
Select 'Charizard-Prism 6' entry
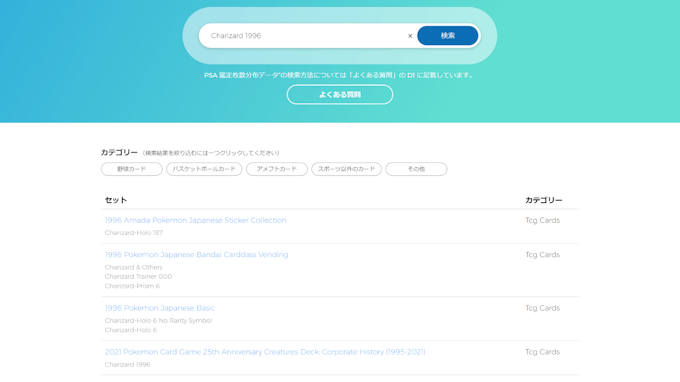(132, 286)
